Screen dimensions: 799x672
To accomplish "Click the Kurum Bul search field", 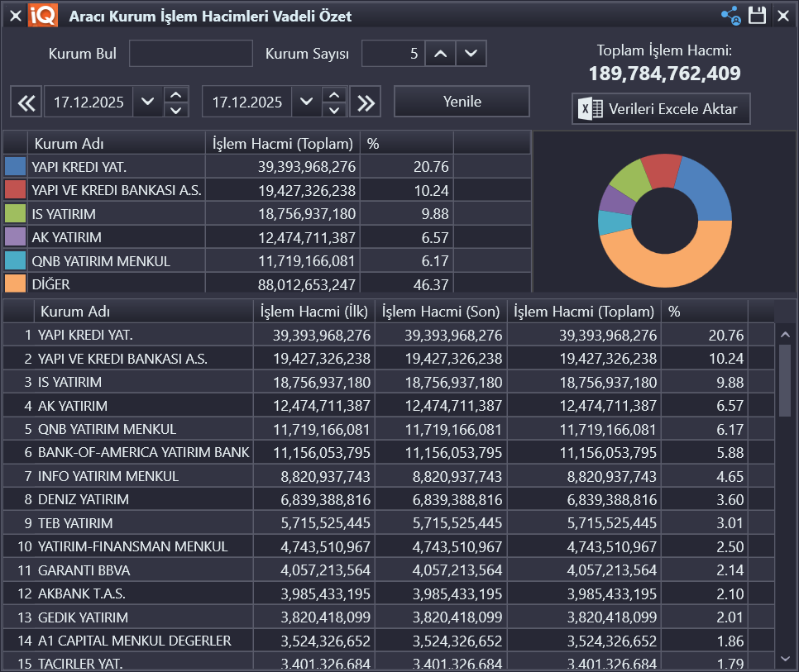I will pyautogui.click(x=191, y=55).
